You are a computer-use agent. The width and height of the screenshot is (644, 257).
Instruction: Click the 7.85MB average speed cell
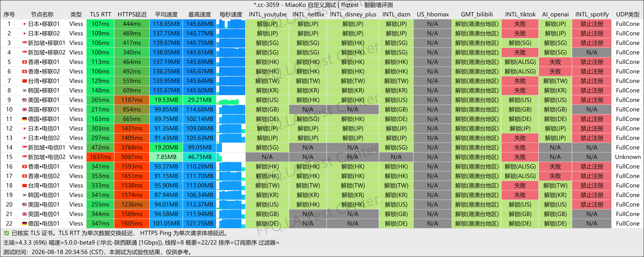[x=166, y=157]
